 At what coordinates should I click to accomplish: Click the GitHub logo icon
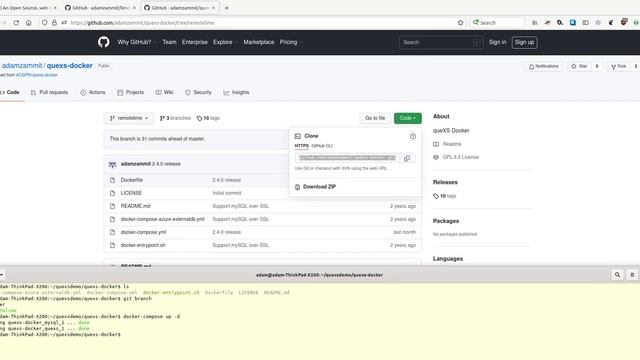(x=103, y=42)
